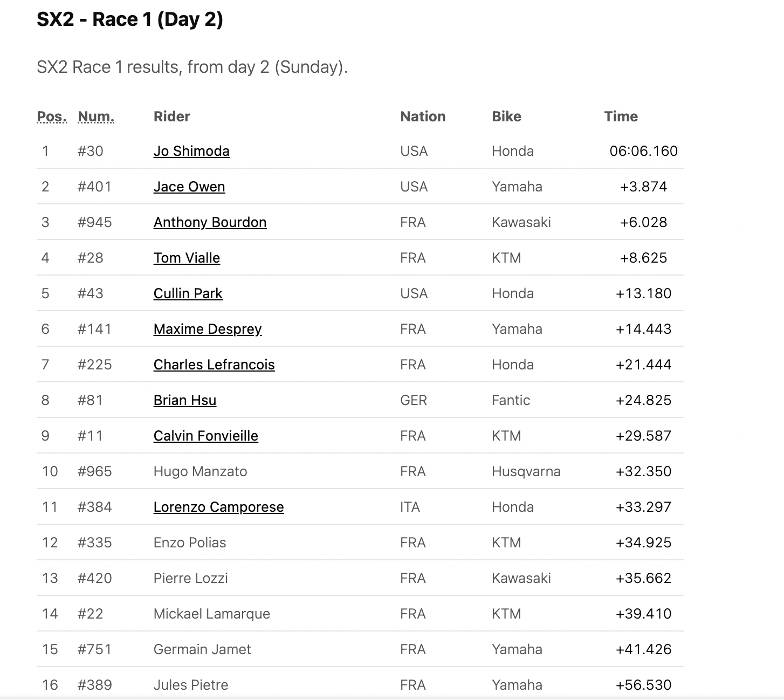
Task: Click the Time column header
Action: (x=621, y=116)
